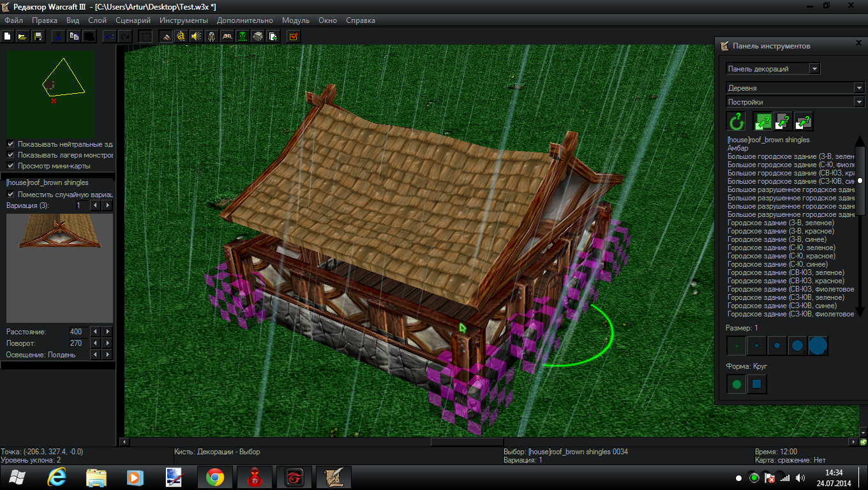868x490 pixels.
Task: Set brush shape to square
Action: click(757, 384)
